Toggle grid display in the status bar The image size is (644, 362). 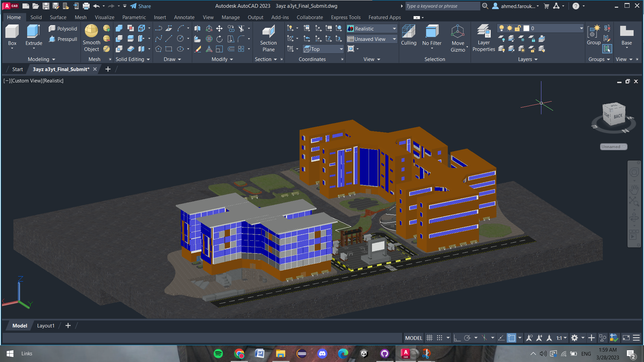pos(430,338)
